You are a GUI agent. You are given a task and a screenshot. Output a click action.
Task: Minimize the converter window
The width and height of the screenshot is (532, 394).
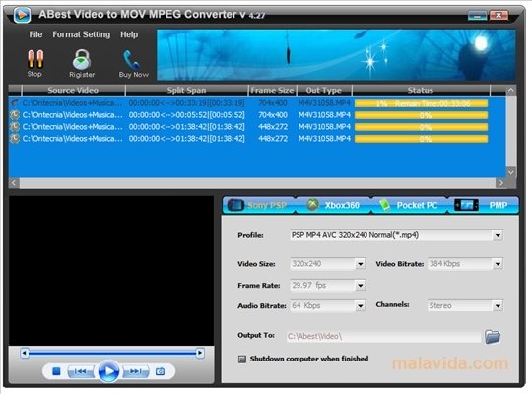click(478, 16)
